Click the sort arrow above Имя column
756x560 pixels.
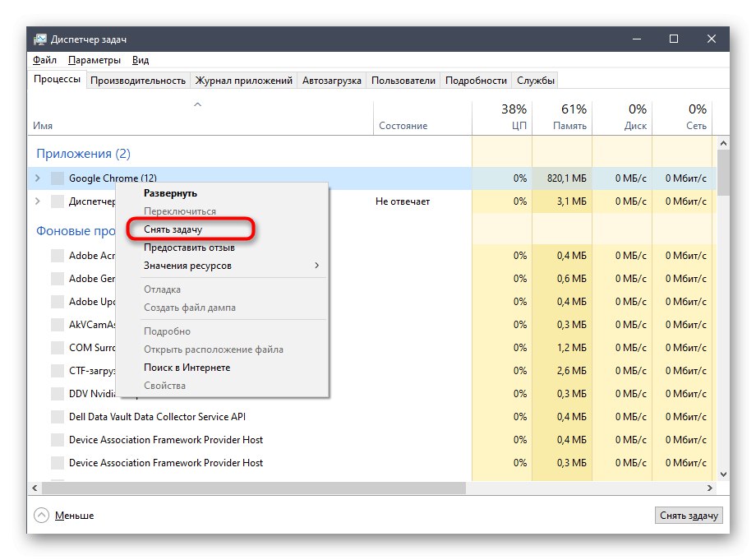click(x=197, y=104)
